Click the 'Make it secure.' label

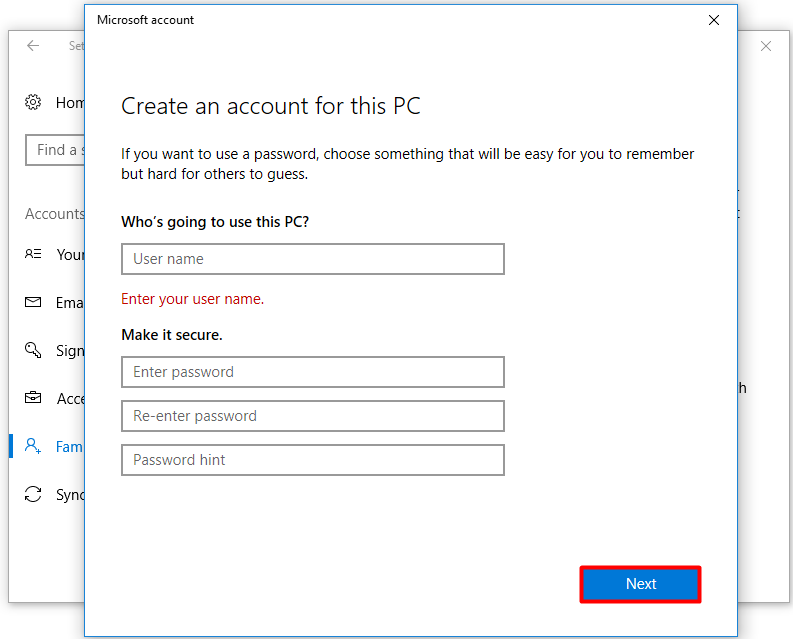click(172, 335)
